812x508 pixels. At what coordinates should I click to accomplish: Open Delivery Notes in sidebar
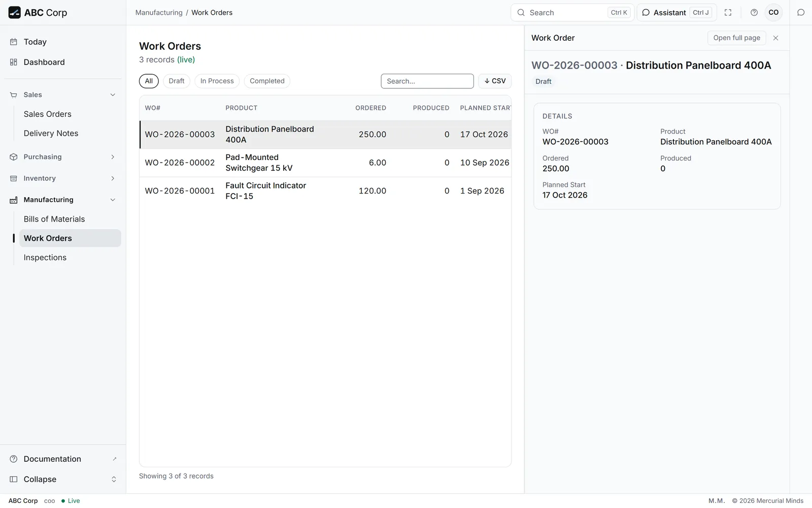(x=70, y=134)
